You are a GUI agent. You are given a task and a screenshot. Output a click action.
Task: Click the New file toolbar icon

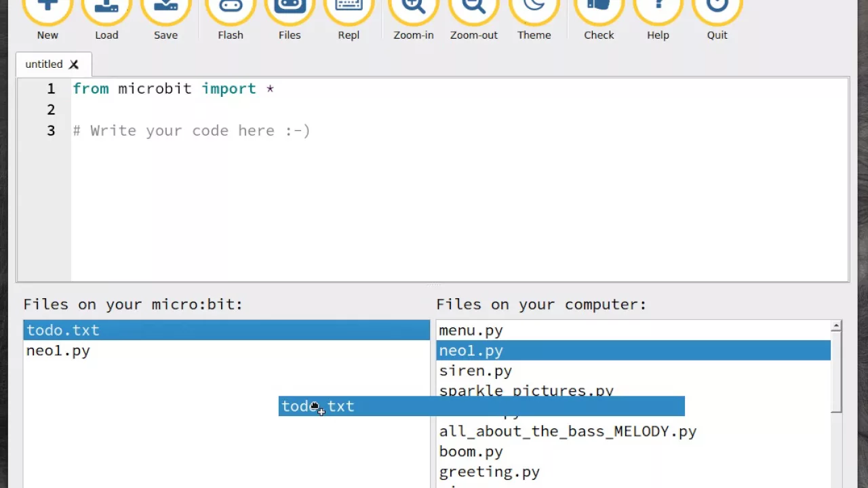click(47, 12)
